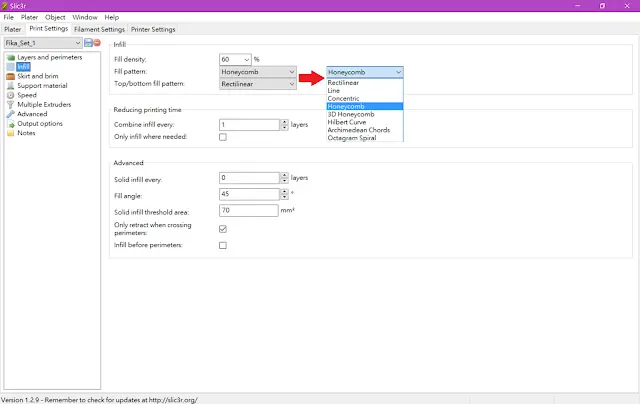
Task: Switch to Printer Settings tab
Action: click(153, 29)
